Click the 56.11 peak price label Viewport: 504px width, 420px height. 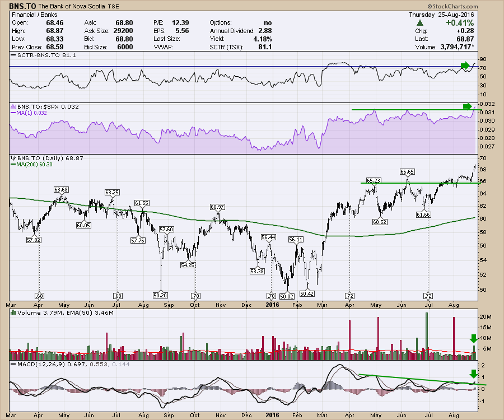pos(296,240)
